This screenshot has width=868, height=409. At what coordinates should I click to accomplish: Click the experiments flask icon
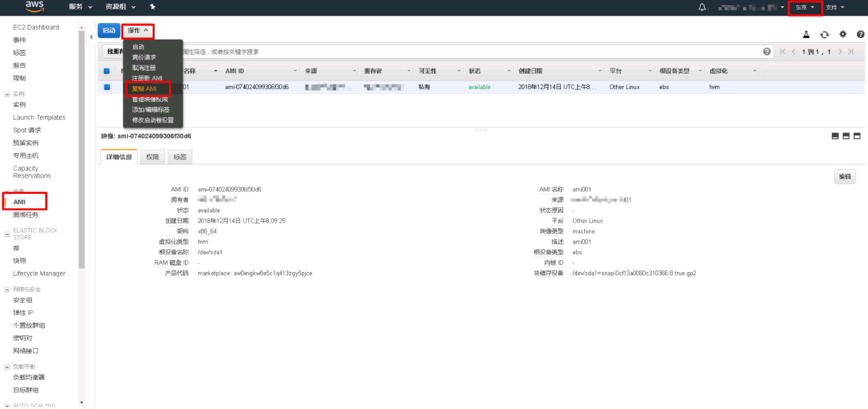806,34
